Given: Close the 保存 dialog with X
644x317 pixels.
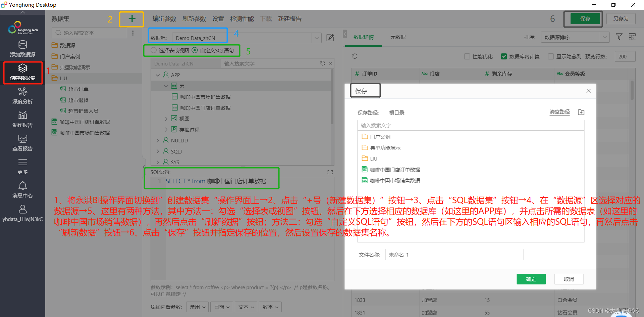Looking at the screenshot, I should (588, 91).
